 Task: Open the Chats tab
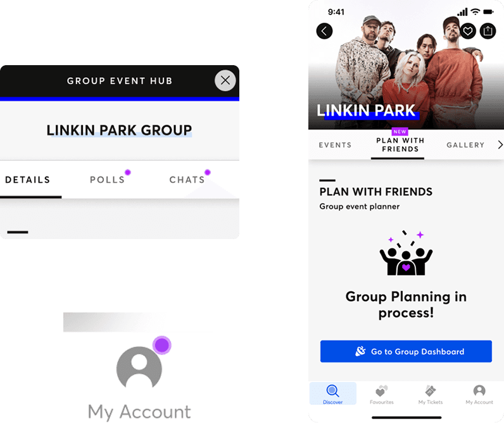[x=187, y=180]
